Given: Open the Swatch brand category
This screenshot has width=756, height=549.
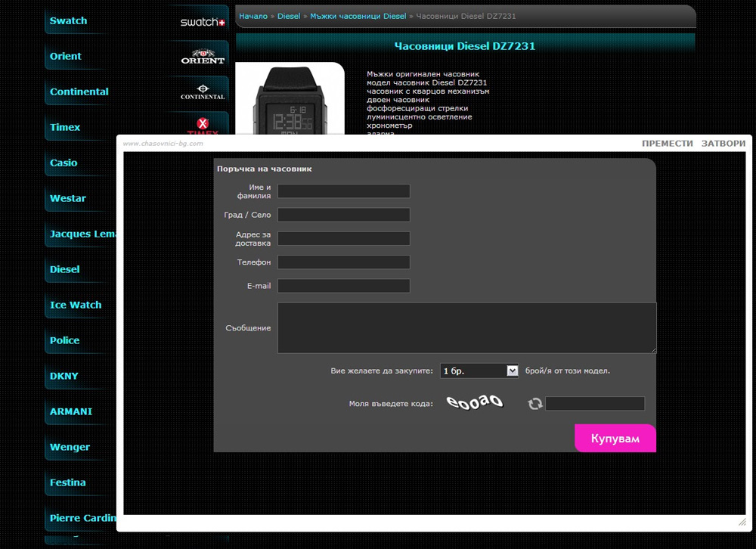Looking at the screenshot, I should click(x=69, y=20).
